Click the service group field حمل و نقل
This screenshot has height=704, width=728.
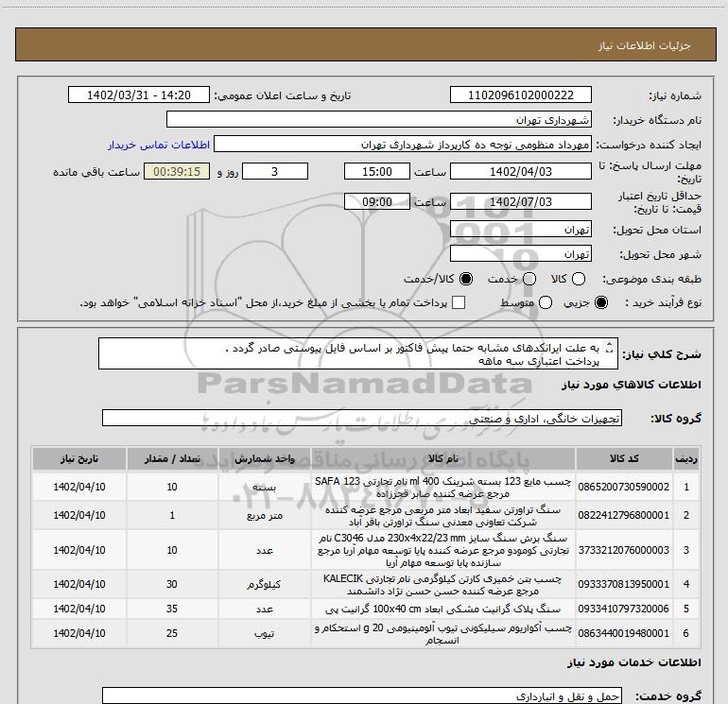[x=362, y=696]
